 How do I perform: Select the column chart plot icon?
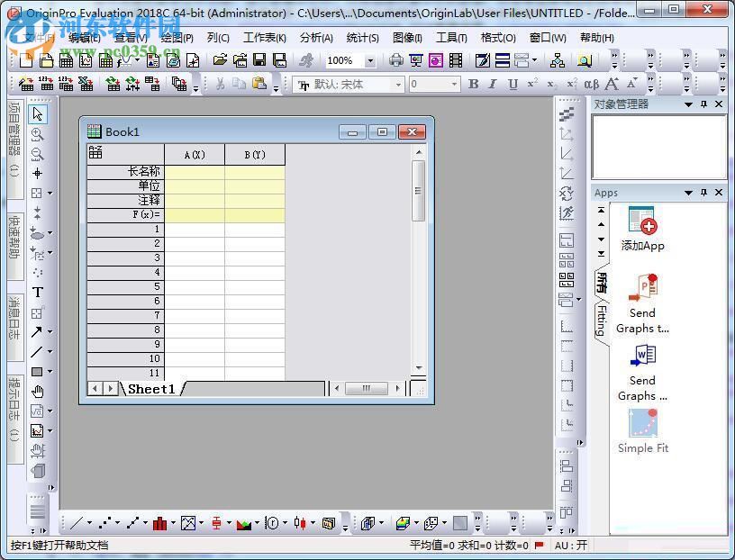(x=159, y=523)
